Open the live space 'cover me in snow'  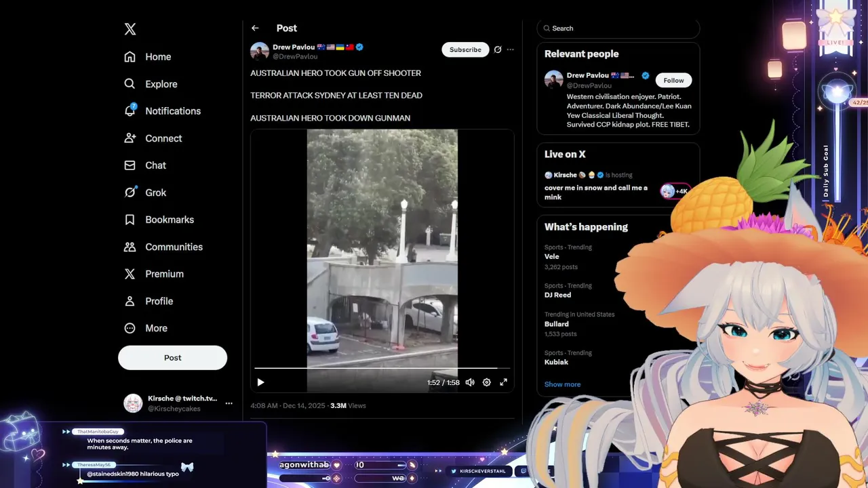pos(596,192)
